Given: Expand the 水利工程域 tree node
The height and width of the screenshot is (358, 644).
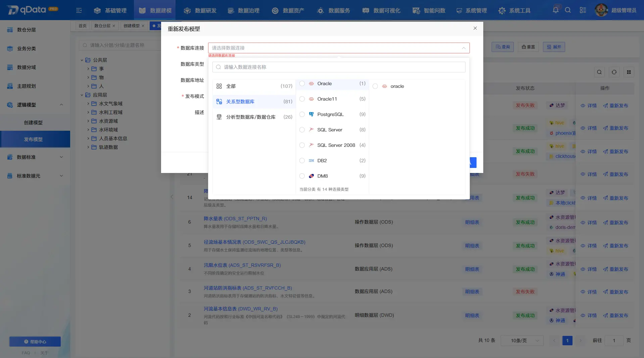Looking at the screenshot, I should pyautogui.click(x=88, y=113).
